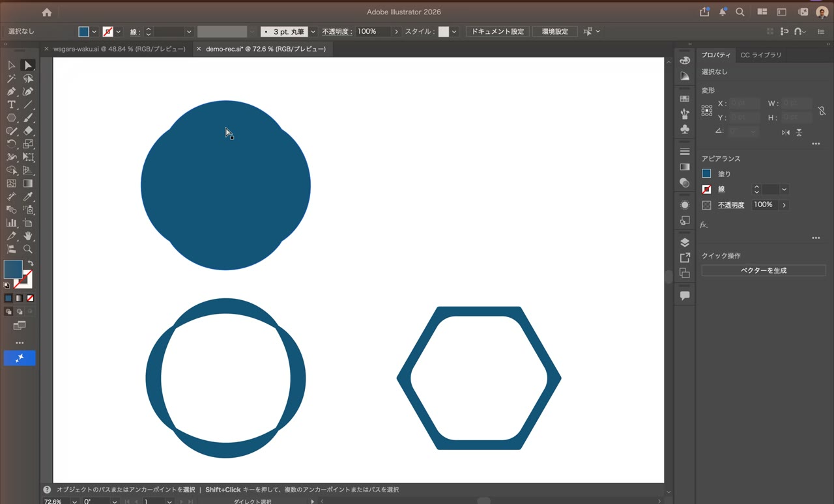Set default fill and stroke
Image resolution: width=834 pixels, height=504 pixels.
point(7,285)
